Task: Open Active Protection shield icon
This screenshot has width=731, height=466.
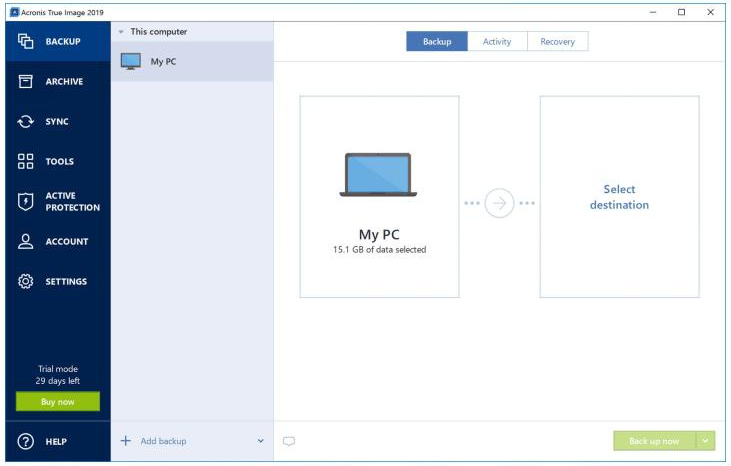Action: [26, 202]
